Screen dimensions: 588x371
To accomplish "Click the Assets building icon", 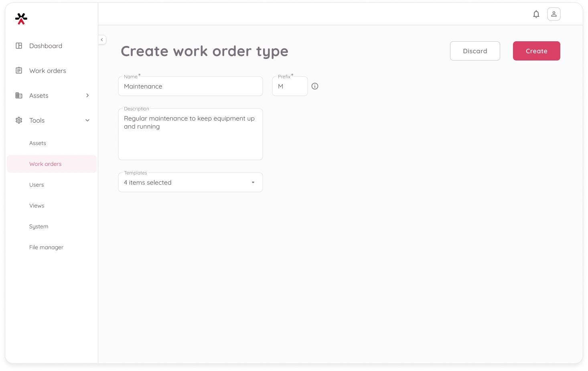I will tap(19, 95).
